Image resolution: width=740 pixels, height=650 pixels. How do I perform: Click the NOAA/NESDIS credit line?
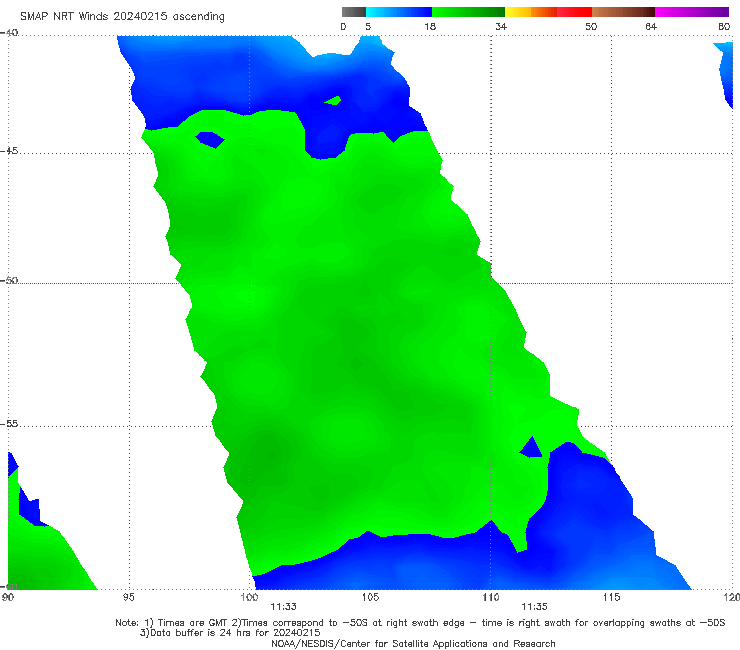(x=413, y=644)
